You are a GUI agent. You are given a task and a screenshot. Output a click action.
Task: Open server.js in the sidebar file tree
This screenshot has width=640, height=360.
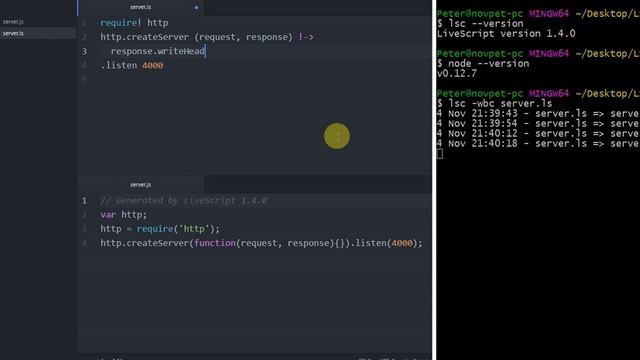(13, 22)
